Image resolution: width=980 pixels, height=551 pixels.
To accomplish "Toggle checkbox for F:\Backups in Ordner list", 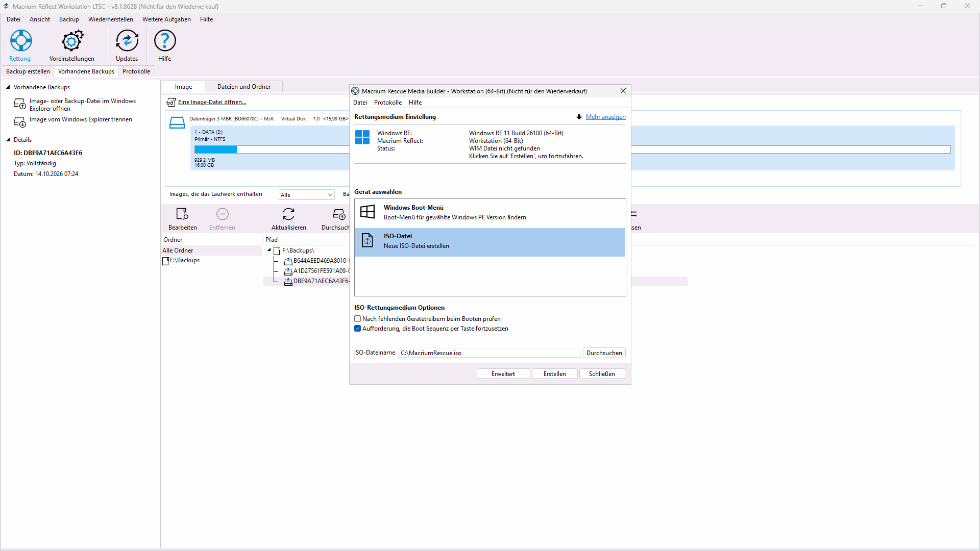I will 165,261.
